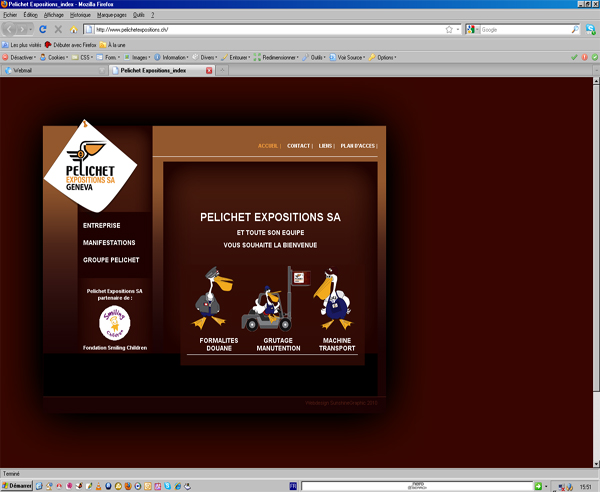Click the LIENS navigation link
This screenshot has width=600, height=492.
click(325, 146)
